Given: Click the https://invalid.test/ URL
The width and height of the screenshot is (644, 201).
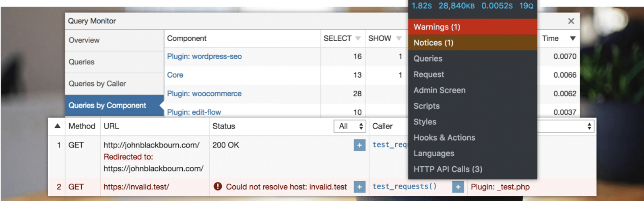Looking at the screenshot, I should point(136,187).
